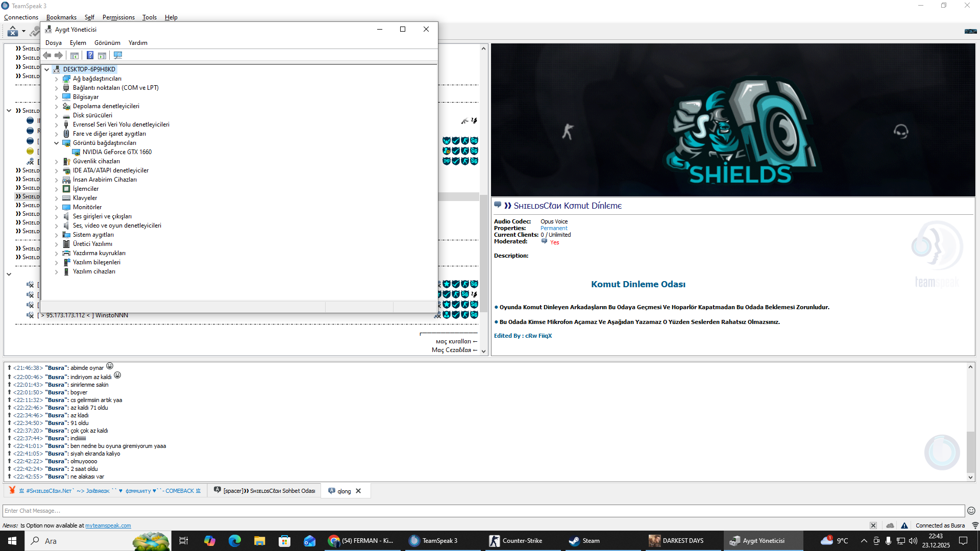The width and height of the screenshot is (980, 551).
Task: Switch to ShieldsClan Sohbet Odası chat tab
Action: [x=264, y=491]
